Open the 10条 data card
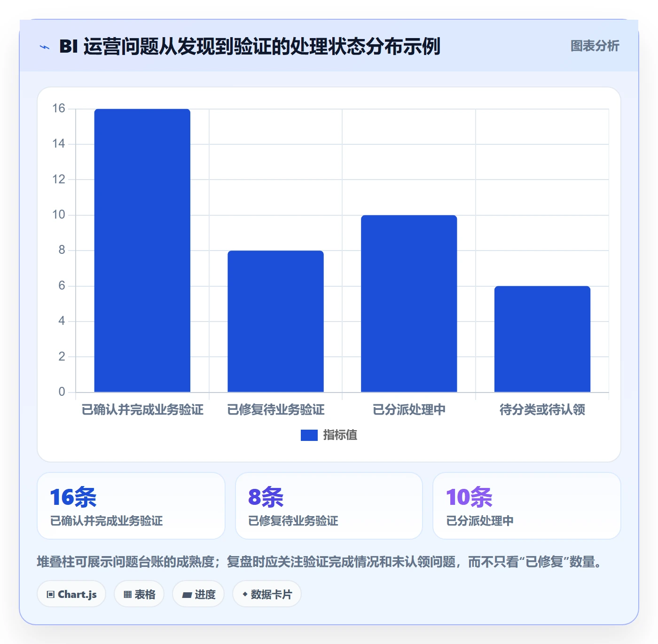The width and height of the screenshot is (658, 644). [527, 506]
